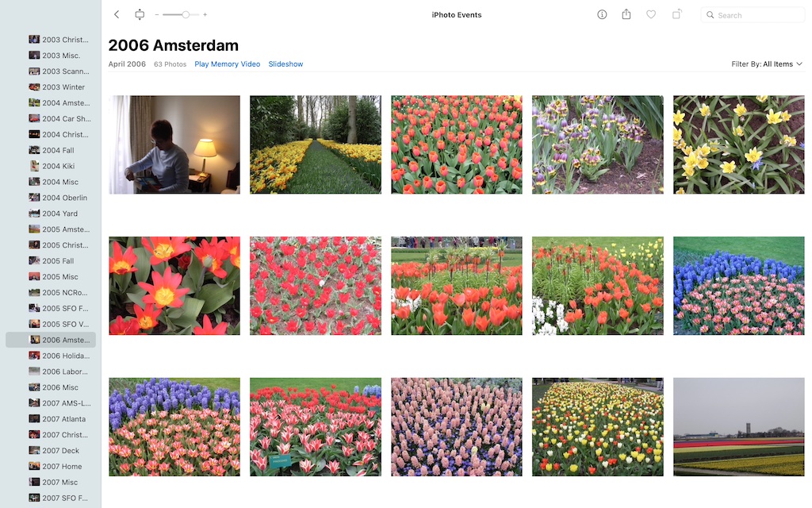The height and width of the screenshot is (508, 812).
Task: Open the 2005 Fall sidebar album
Action: point(58,261)
